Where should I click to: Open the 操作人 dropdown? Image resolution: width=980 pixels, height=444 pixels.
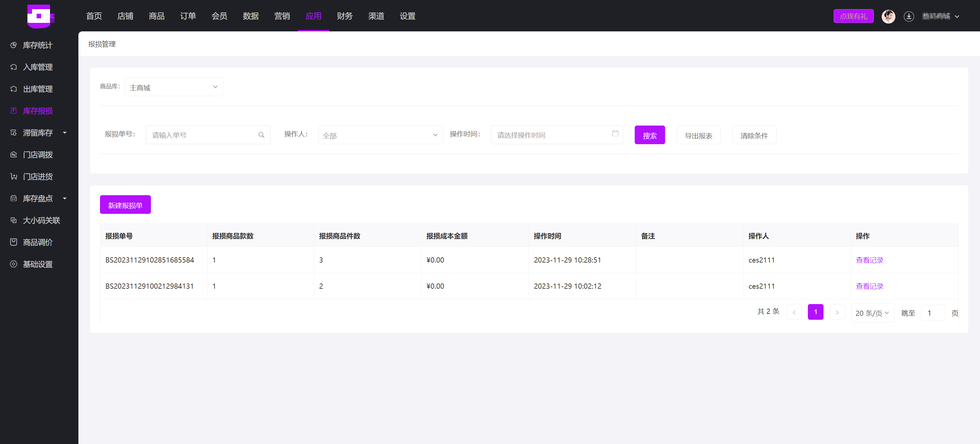click(380, 135)
